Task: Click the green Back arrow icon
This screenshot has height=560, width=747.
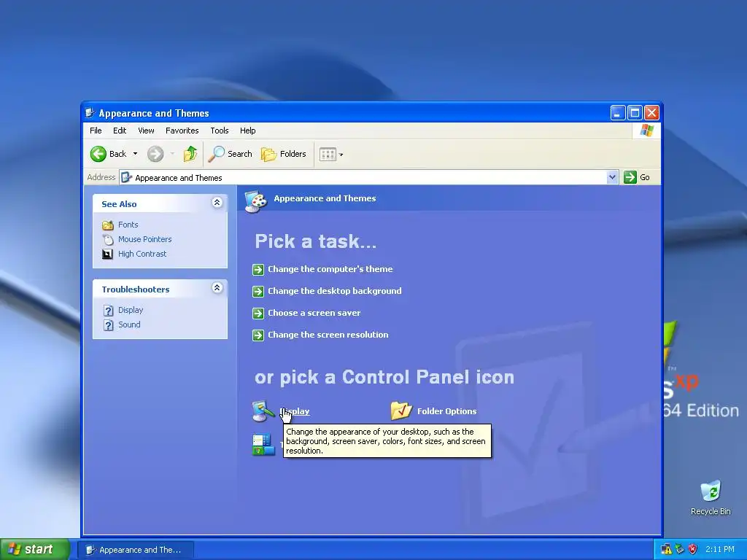Action: click(98, 154)
